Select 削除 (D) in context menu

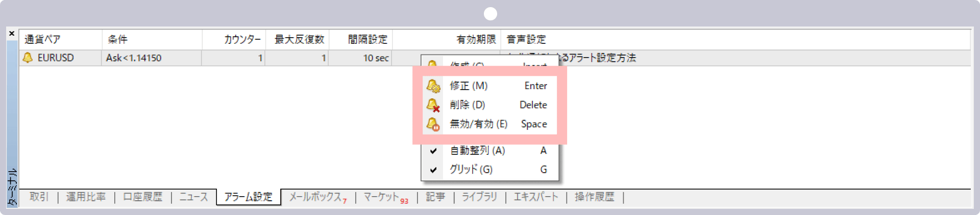pos(468,105)
